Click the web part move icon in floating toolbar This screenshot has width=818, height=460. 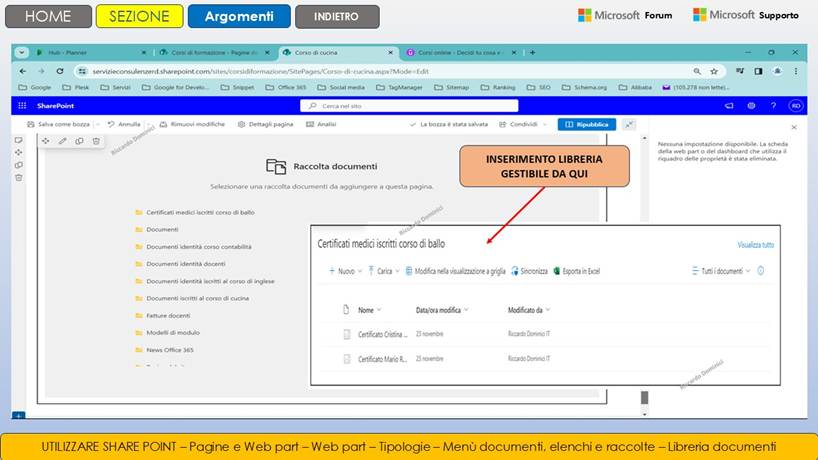46,141
